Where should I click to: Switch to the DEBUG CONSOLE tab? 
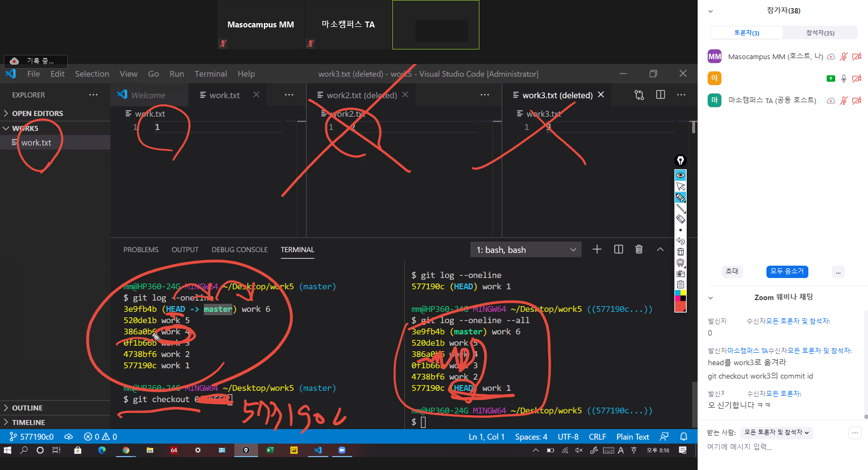tap(239, 250)
